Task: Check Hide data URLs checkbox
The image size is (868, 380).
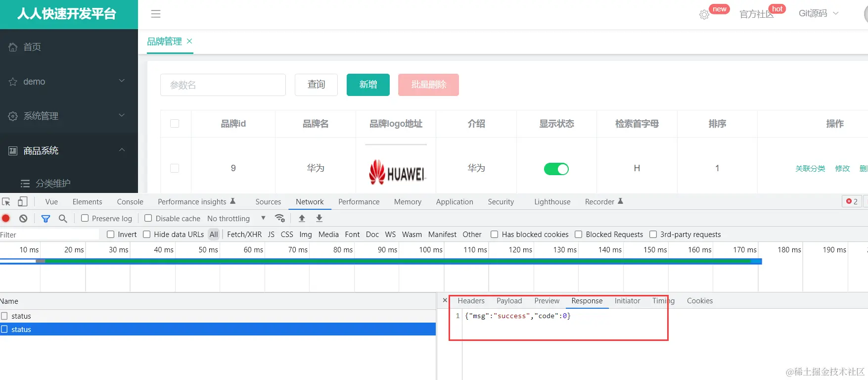Action: 147,235
